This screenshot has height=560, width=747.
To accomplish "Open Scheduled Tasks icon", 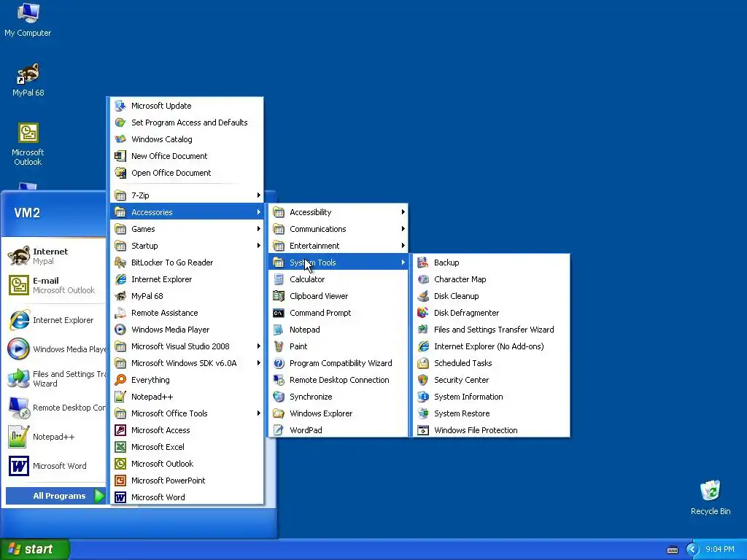I will pyautogui.click(x=422, y=363).
